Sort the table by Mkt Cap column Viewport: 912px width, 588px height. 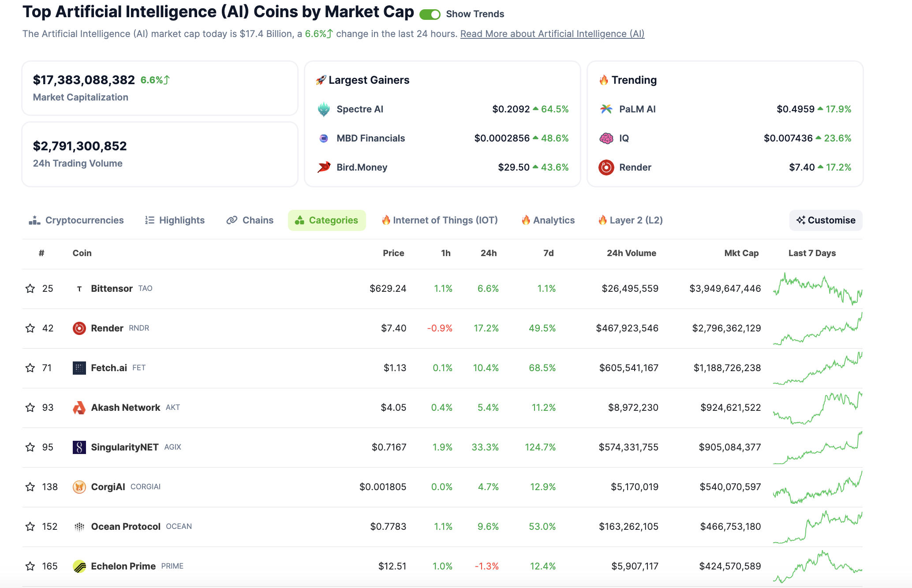[x=741, y=253]
